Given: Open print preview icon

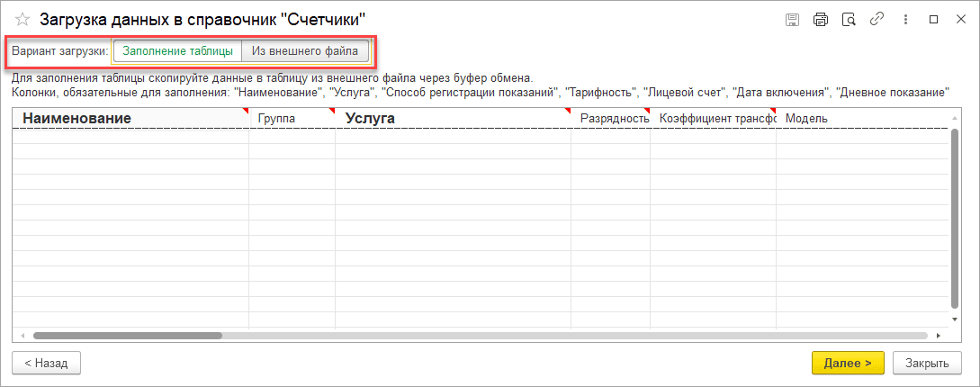Looking at the screenshot, I should [x=847, y=19].
